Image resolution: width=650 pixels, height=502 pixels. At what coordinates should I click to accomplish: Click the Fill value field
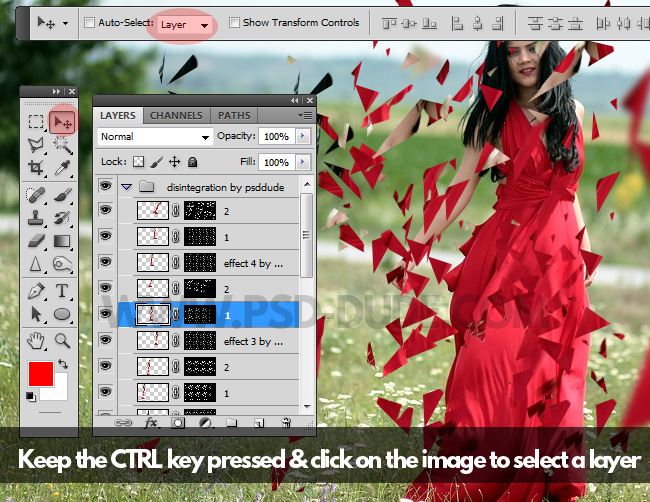point(276,162)
